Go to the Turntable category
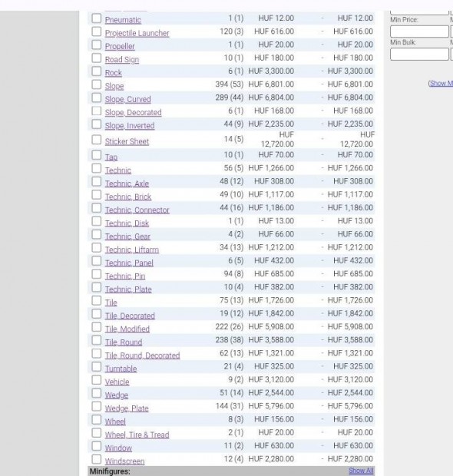This screenshot has width=453, height=476. [121, 369]
